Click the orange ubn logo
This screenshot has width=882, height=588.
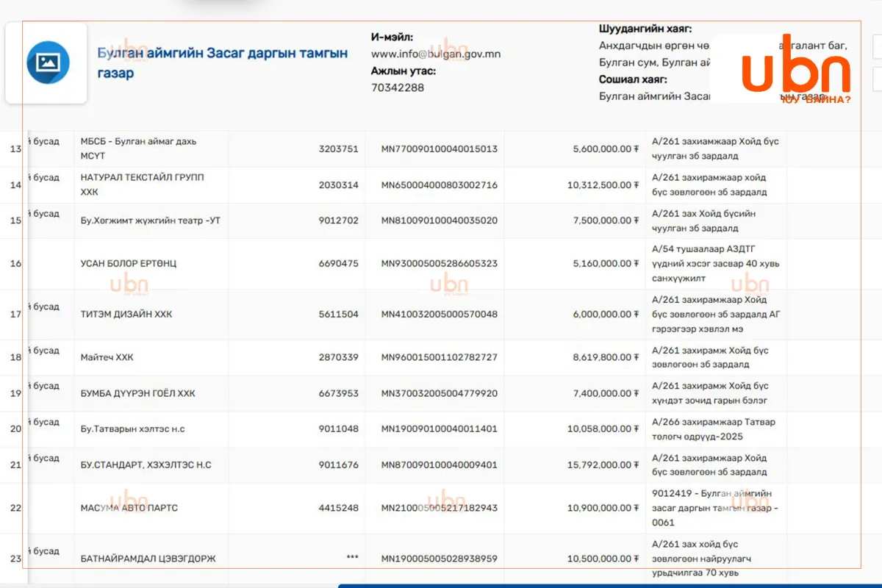tap(795, 64)
